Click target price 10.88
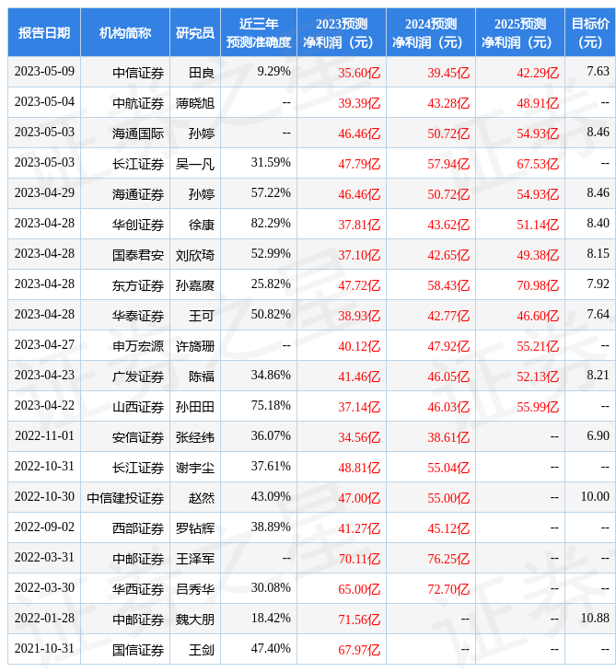Screen dimensions: 616x672 pos(595,620)
